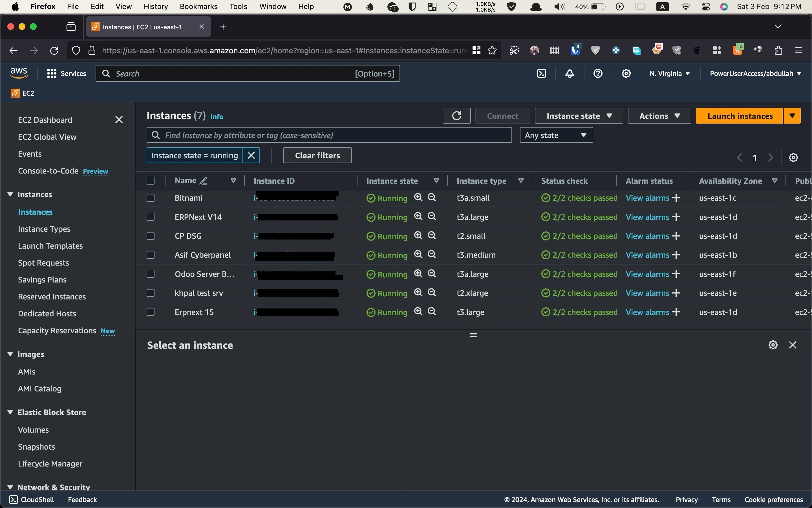
Task: Open the Firefox Tools menu
Action: click(238, 7)
